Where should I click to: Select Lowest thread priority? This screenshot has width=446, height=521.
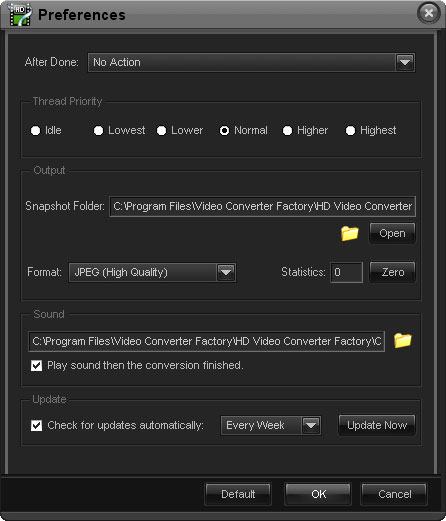pyautogui.click(x=98, y=130)
